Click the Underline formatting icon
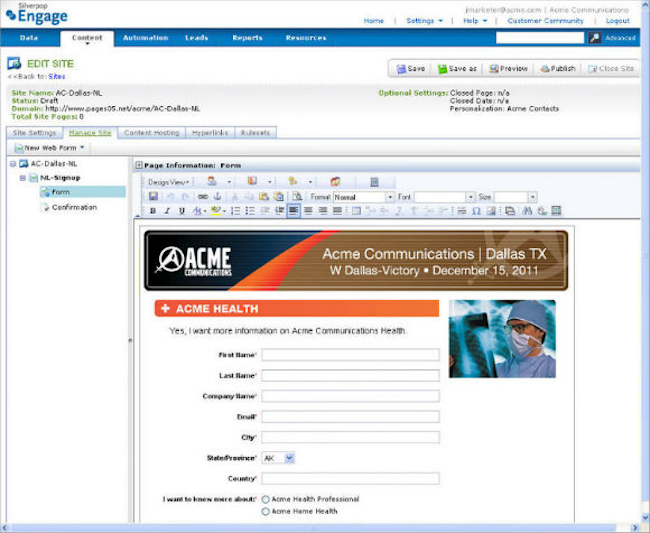Viewport: 650px width, 533px height. tap(181, 211)
